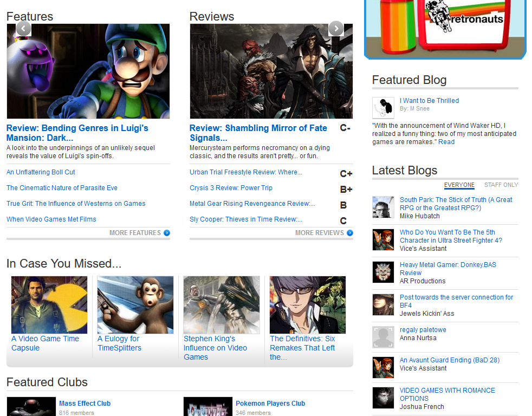
Task: Click the Mirror of Fate review image
Action: click(x=271, y=71)
